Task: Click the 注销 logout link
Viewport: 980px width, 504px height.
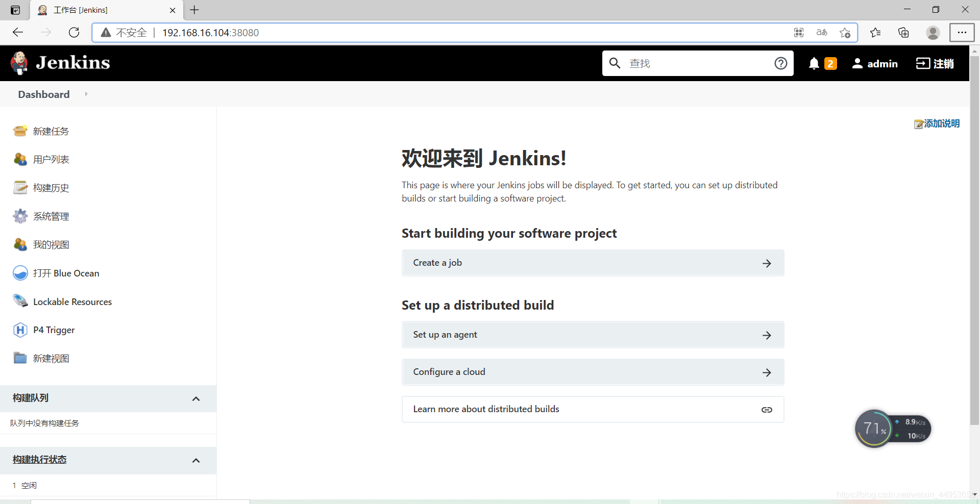Action: pos(943,63)
